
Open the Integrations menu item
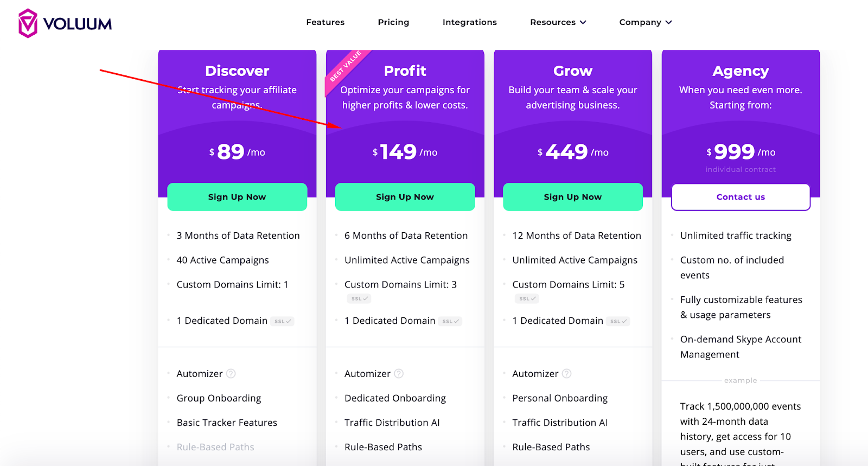click(470, 22)
